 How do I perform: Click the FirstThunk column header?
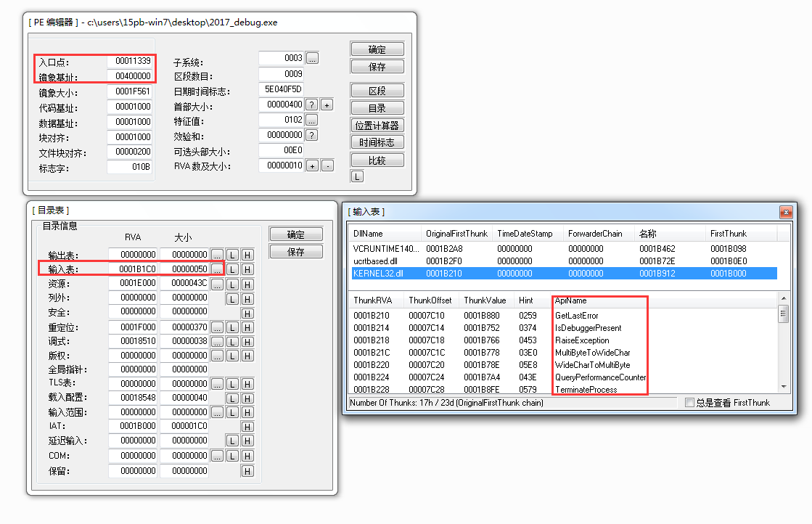click(x=741, y=234)
